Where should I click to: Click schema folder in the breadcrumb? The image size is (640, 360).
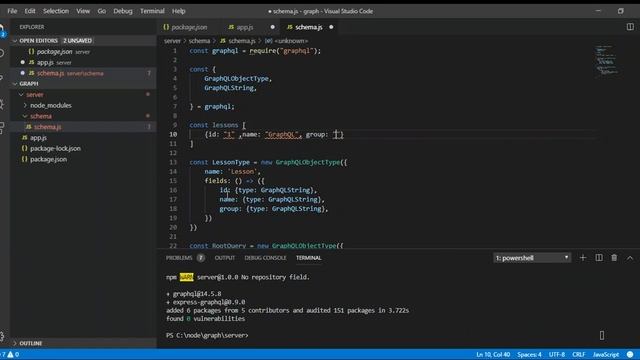point(200,41)
